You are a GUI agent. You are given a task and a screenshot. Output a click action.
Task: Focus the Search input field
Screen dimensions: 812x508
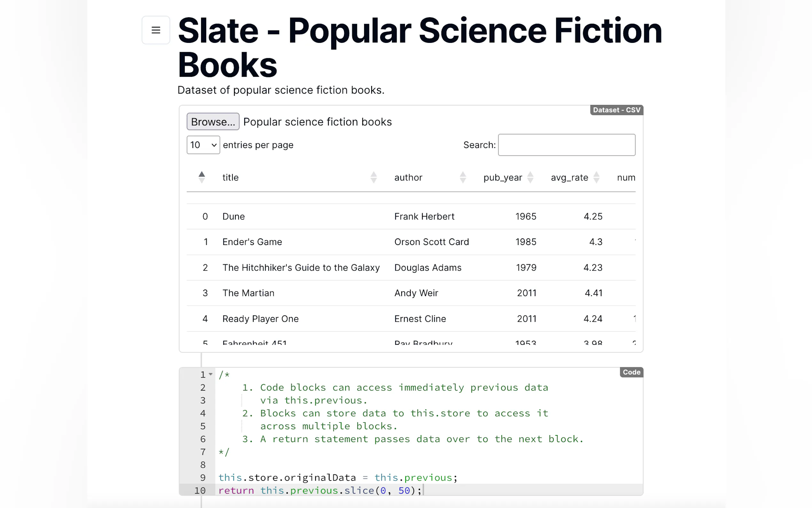pos(566,145)
